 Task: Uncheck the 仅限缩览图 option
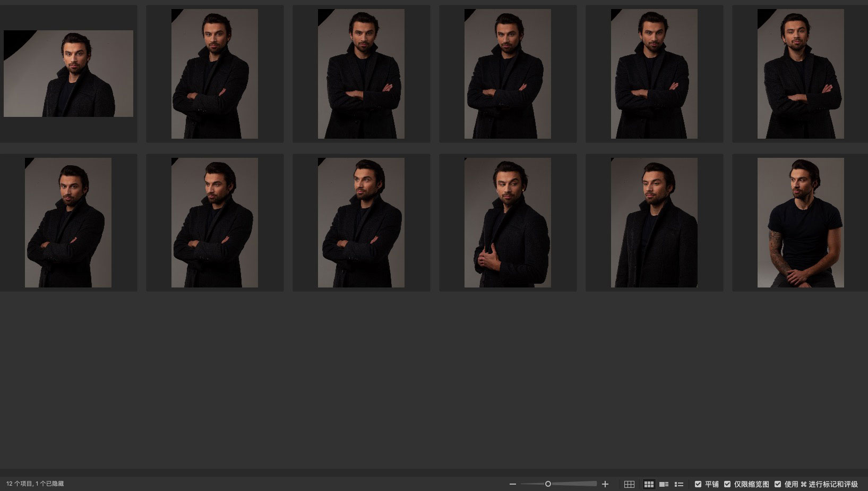click(727, 484)
